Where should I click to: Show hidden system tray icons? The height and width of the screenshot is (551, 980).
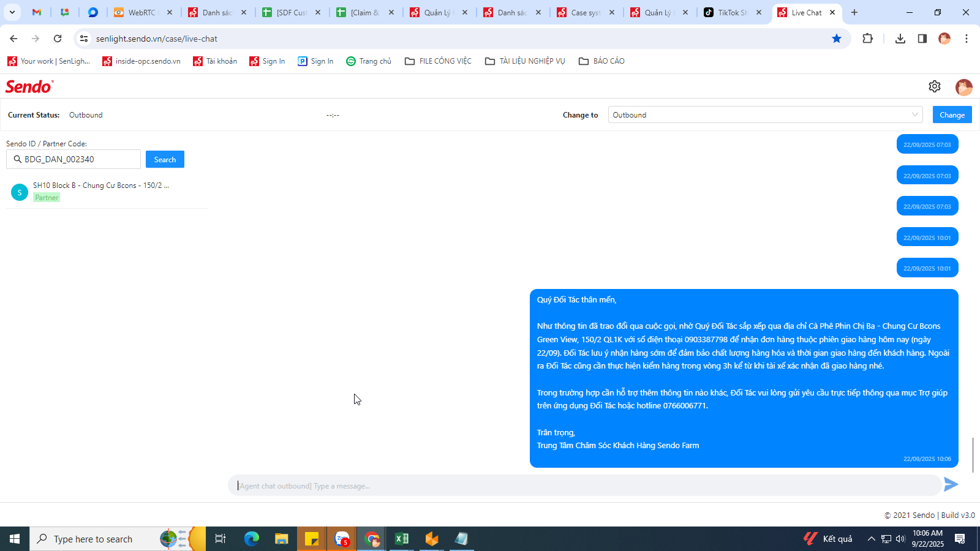(x=871, y=539)
